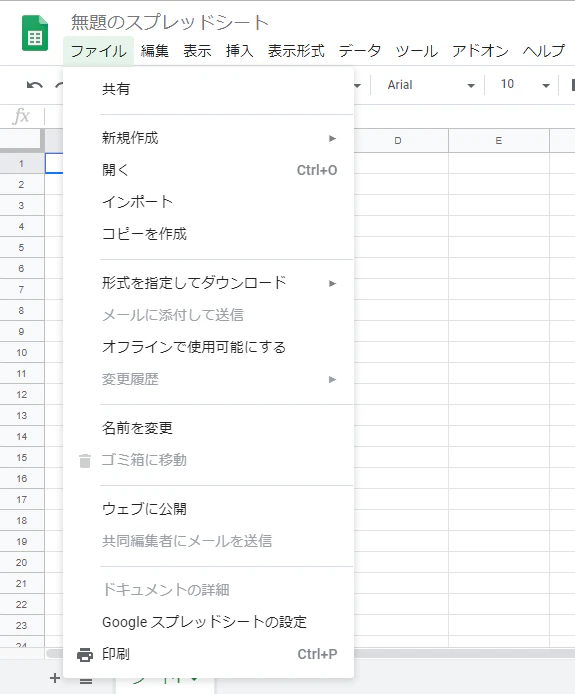The width and height of the screenshot is (575, 694).
Task: Click the Google Sheets home icon
Action: point(35,33)
